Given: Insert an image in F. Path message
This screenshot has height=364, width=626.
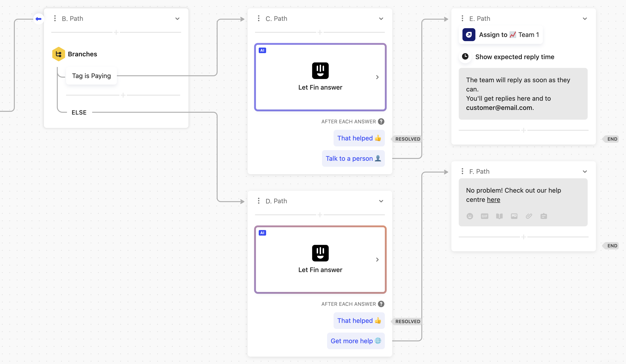Looking at the screenshot, I should click(514, 216).
